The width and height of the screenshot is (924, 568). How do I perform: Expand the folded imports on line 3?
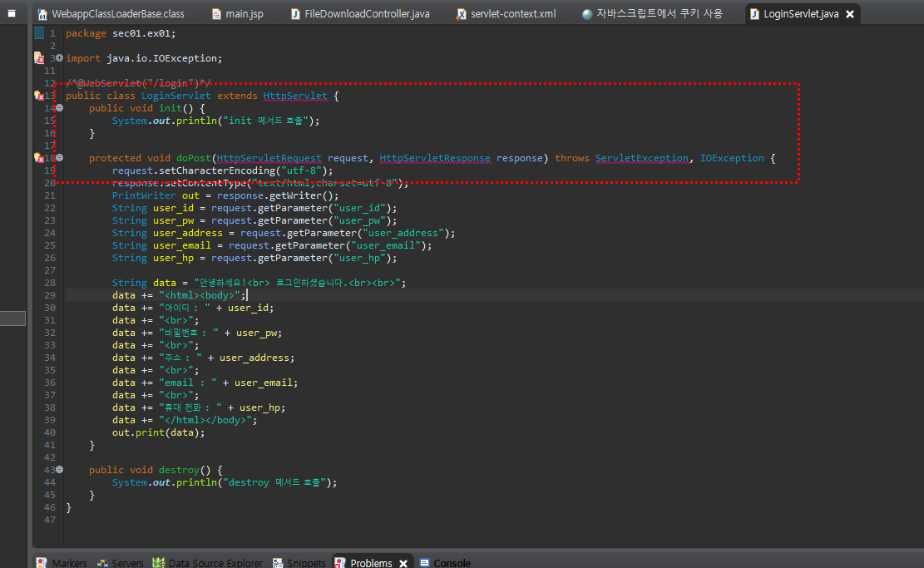60,57
